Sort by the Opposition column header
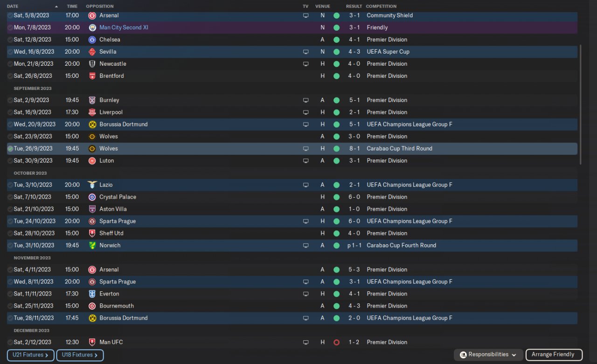Viewport: 597px width, 364px height. (99, 7)
